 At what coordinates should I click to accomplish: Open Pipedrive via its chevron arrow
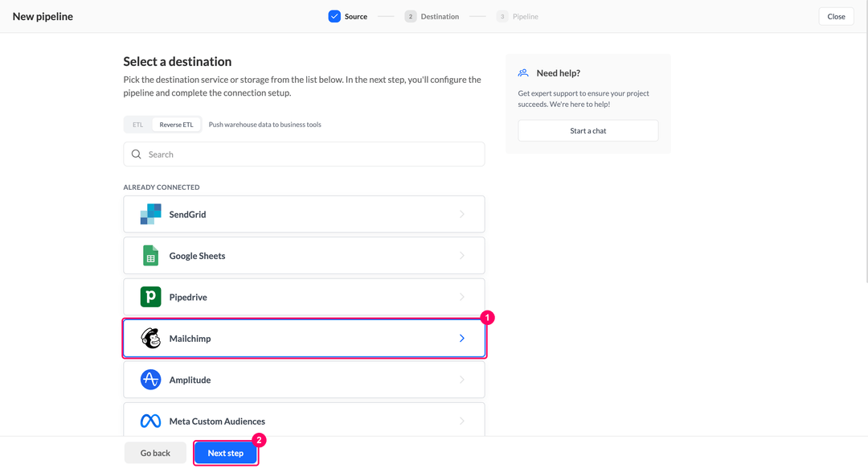coord(461,297)
